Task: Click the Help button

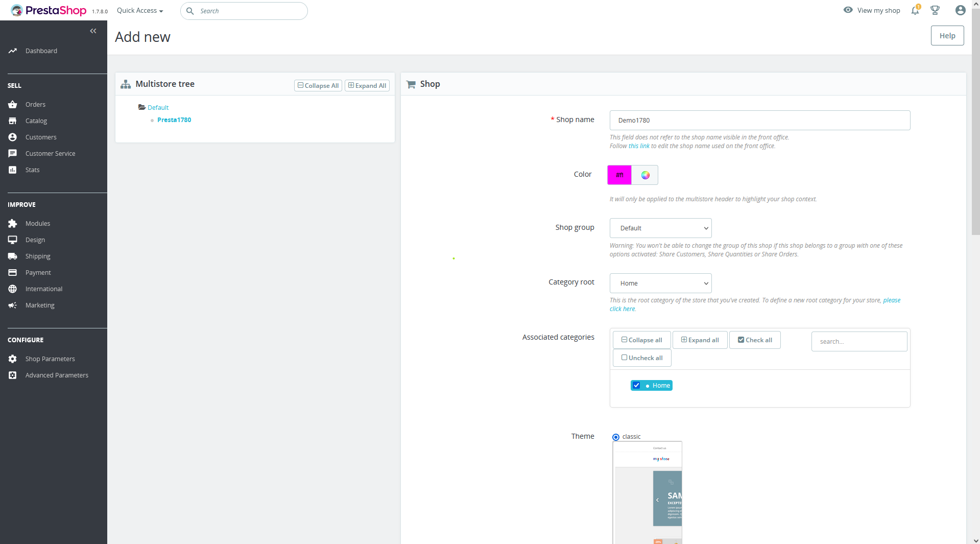Action: (946, 35)
